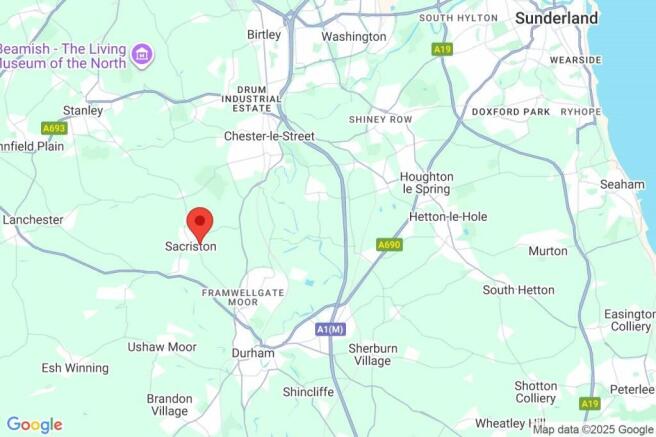Click the Framwellgate Moor label
Viewport: 656px width, 437px height.
pos(243,297)
